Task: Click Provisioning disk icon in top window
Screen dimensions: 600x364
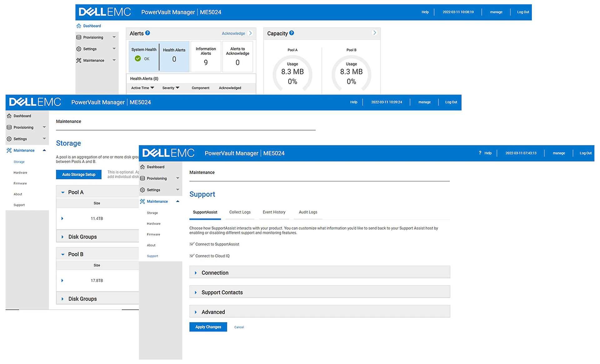Action: click(79, 37)
